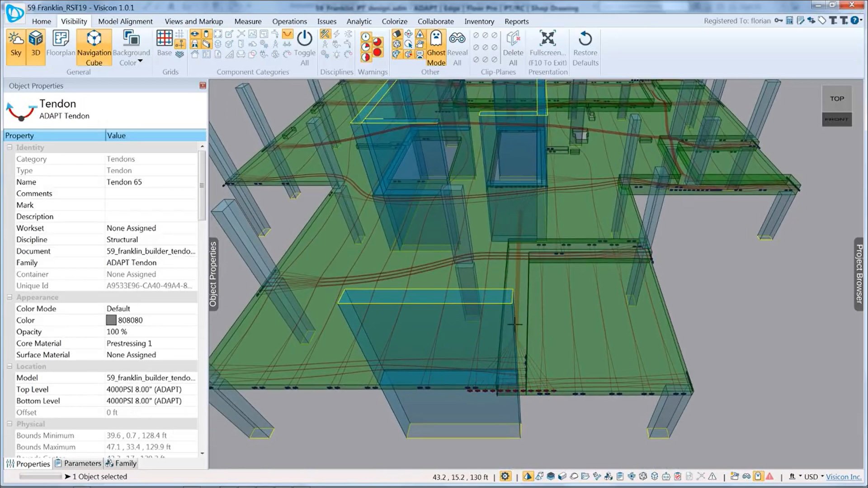
Task: Click the calculator icon in title area
Action: point(789,20)
